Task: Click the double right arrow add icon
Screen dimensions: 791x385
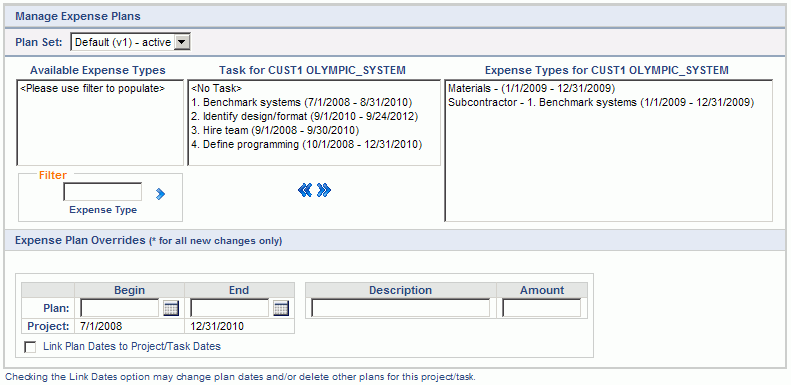Action: pyautogui.click(x=324, y=190)
